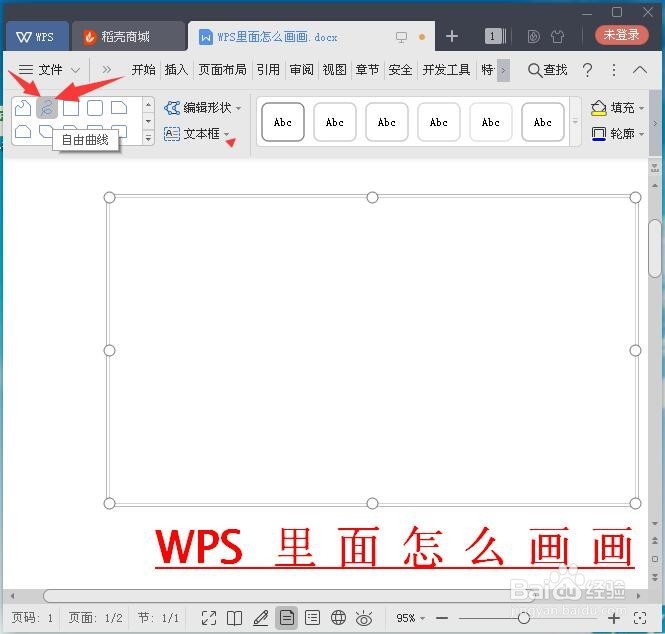665x634 pixels.
Task: Apply the third Abc shape style
Action: pos(387,122)
